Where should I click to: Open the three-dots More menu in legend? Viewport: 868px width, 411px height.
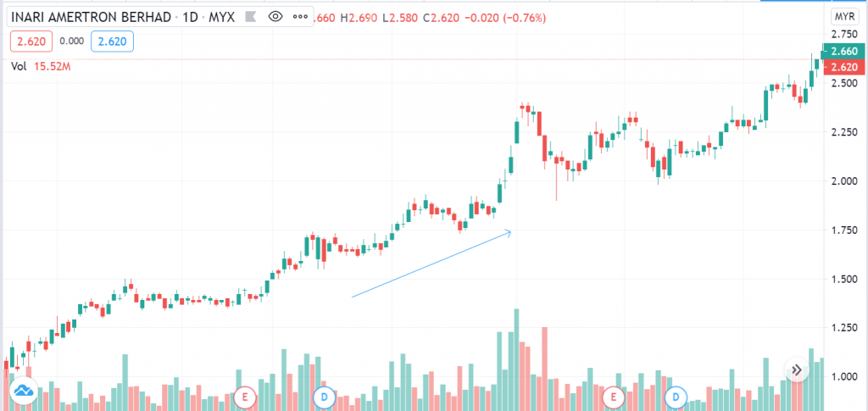(x=300, y=17)
